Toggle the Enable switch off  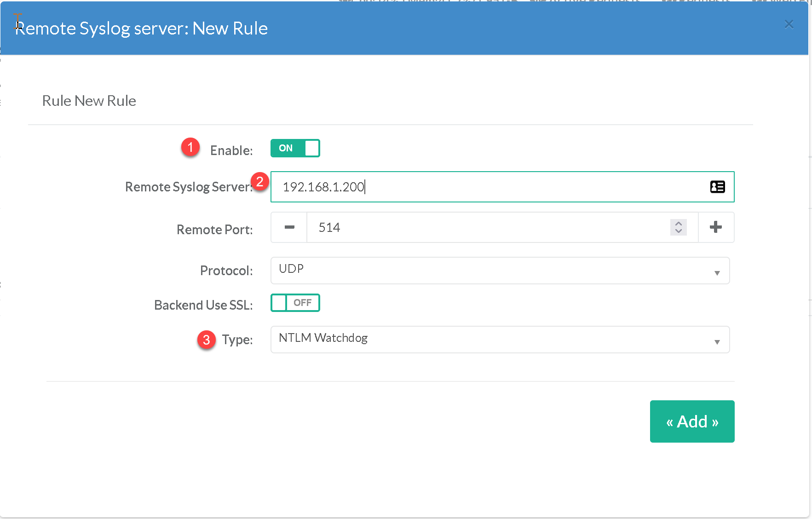(295, 148)
